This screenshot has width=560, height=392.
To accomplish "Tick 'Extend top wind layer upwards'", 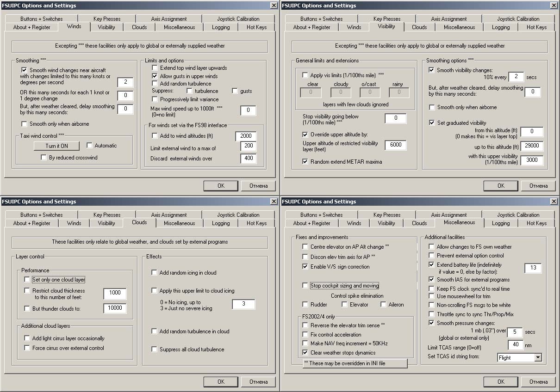I will point(155,68).
